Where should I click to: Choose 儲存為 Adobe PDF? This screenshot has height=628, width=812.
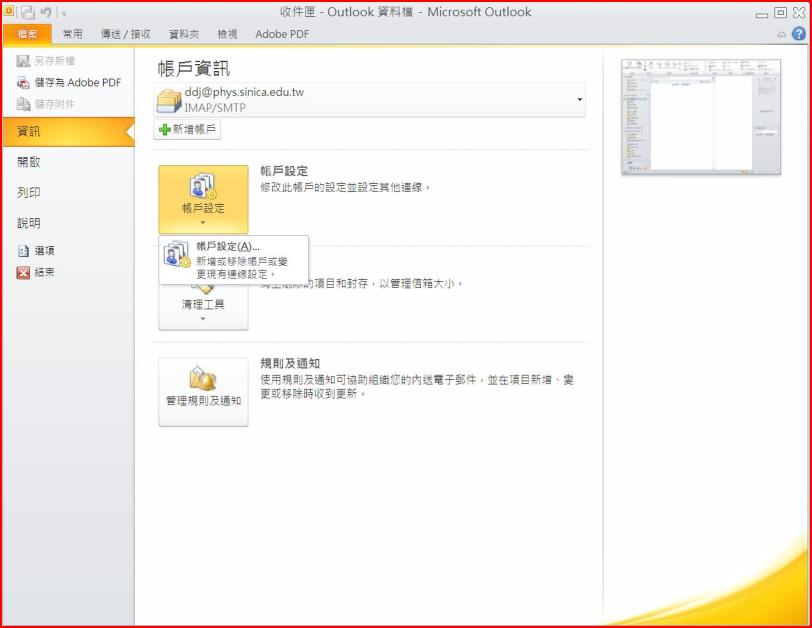coord(78,82)
